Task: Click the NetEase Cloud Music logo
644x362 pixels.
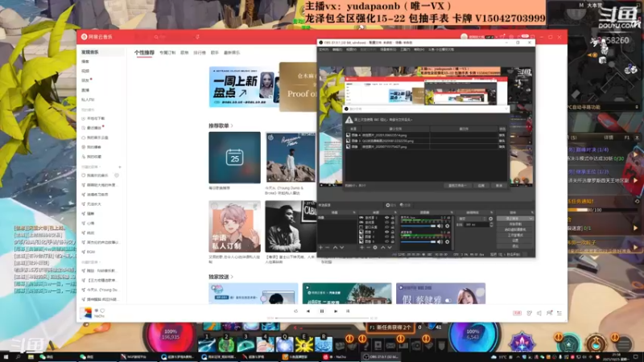Action: click(x=97, y=36)
